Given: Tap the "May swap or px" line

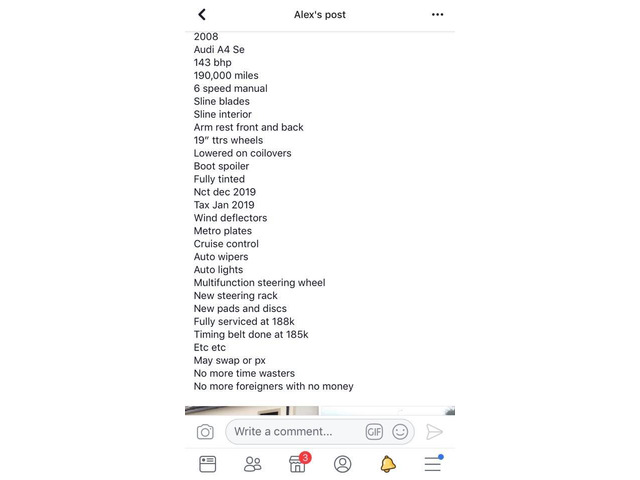Looking at the screenshot, I should click(x=230, y=360).
